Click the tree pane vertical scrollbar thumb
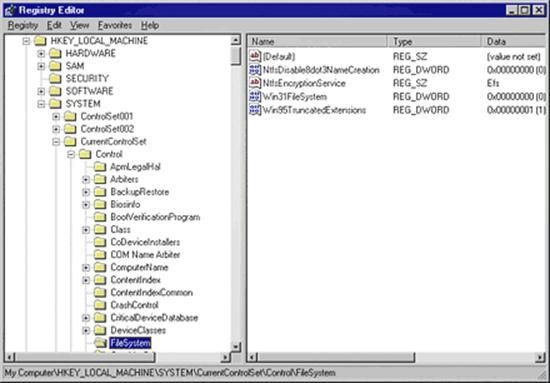The width and height of the screenshot is (550, 383). click(236, 56)
